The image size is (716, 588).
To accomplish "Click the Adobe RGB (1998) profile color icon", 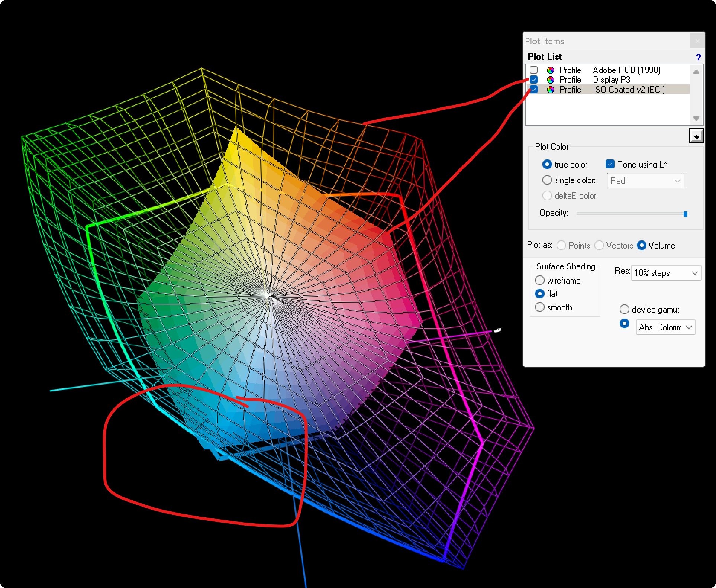I will [551, 70].
